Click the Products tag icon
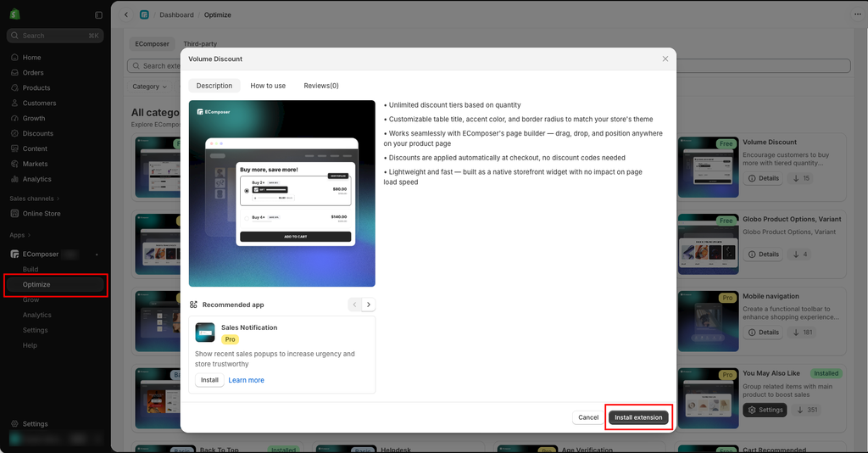Viewport: 868px width, 453px height. pos(15,88)
